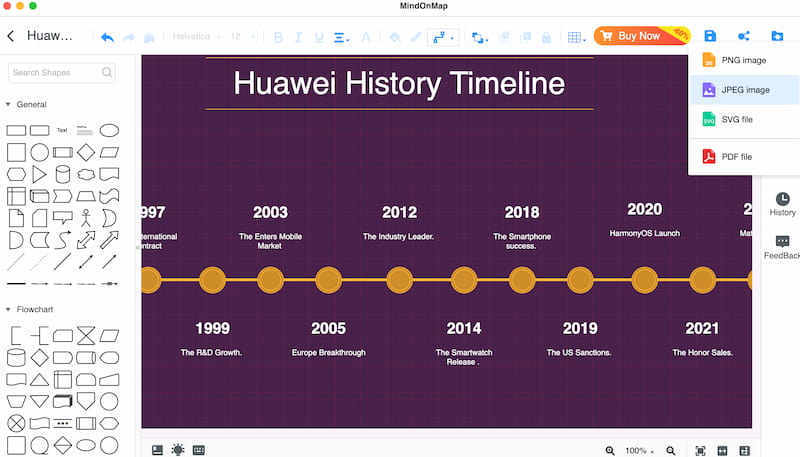Click the Search Shapes field
The image size is (800, 457).
[62, 72]
